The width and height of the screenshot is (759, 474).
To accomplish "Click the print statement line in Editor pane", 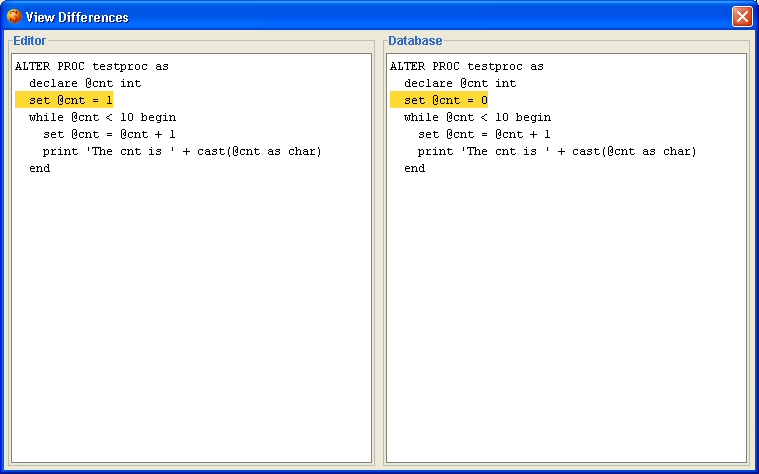I will [x=182, y=151].
